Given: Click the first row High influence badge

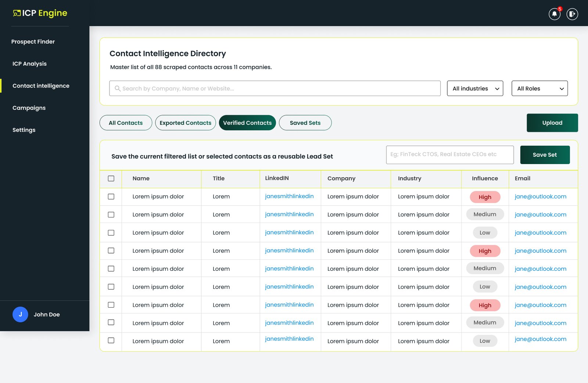Looking at the screenshot, I should (x=485, y=197).
